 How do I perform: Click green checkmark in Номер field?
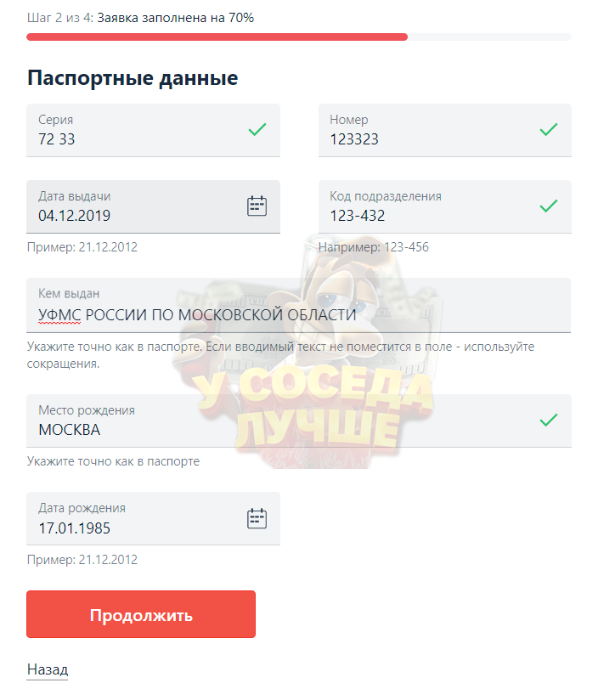pyautogui.click(x=549, y=130)
